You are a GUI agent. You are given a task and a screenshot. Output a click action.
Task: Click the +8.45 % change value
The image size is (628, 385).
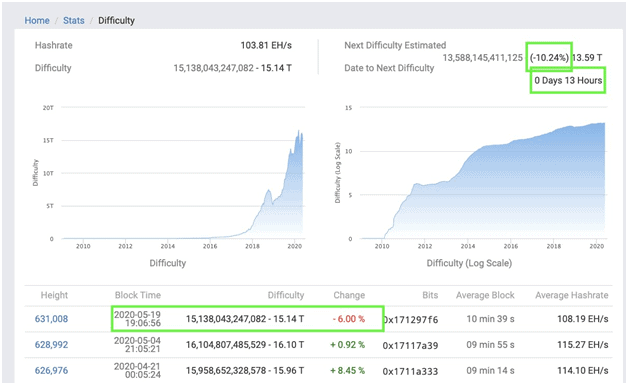click(347, 370)
